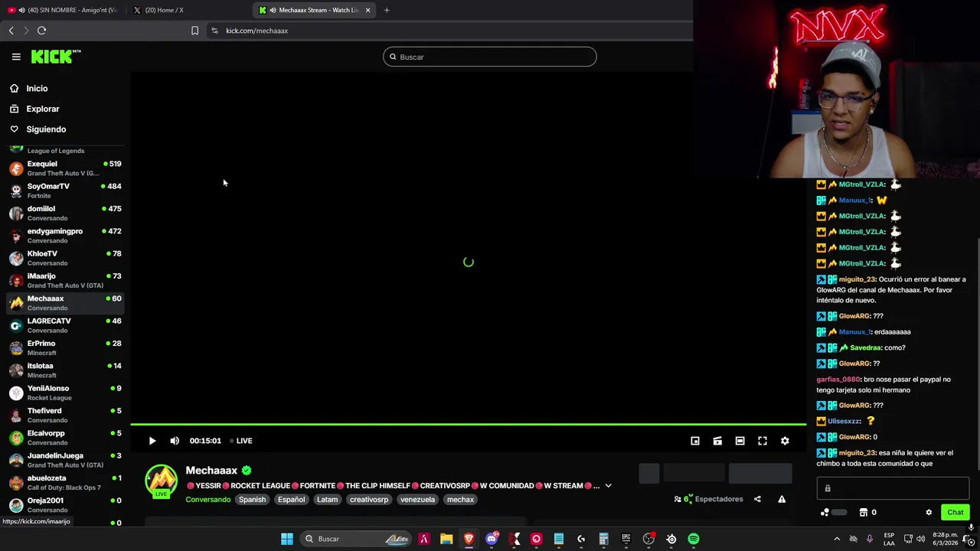Open channel points icon below chat
The width and height of the screenshot is (980, 551).
point(825,513)
